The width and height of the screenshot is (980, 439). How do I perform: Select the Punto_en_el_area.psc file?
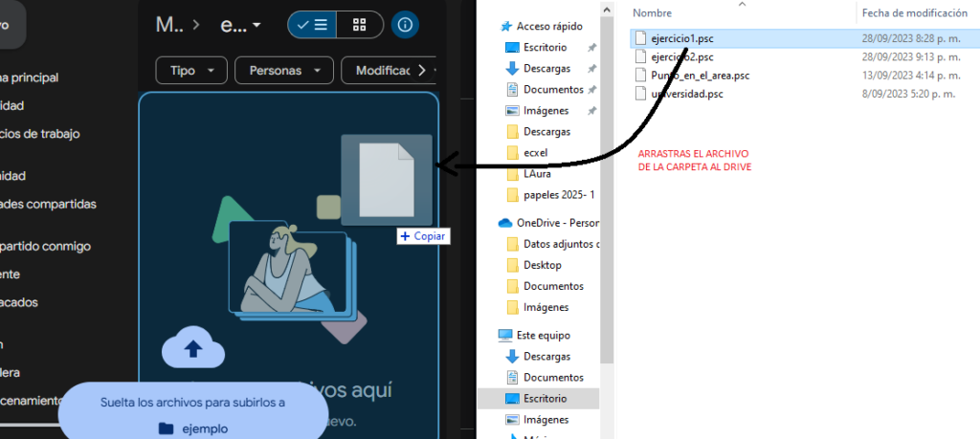699,76
